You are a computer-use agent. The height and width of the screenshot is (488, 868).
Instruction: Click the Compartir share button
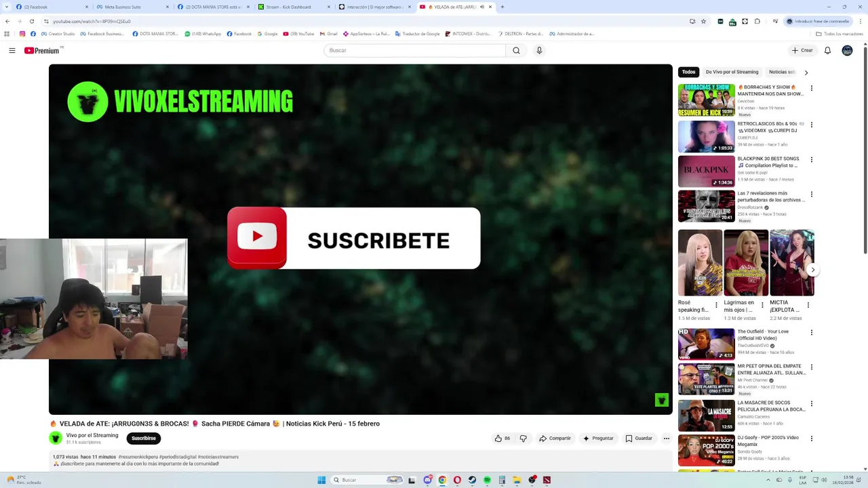tap(555, 439)
